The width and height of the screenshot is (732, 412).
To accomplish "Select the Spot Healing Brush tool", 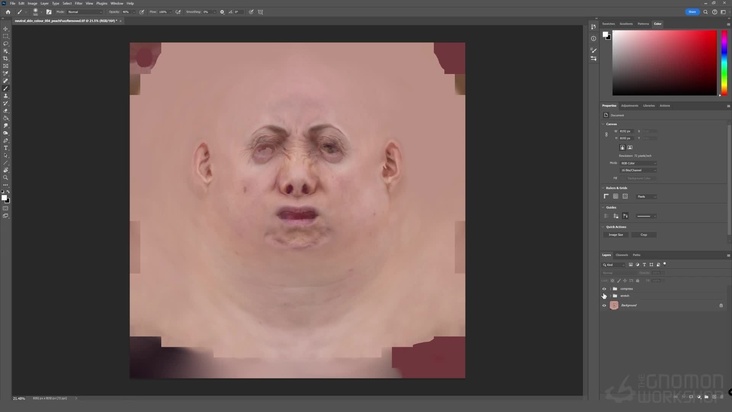I will [6, 81].
